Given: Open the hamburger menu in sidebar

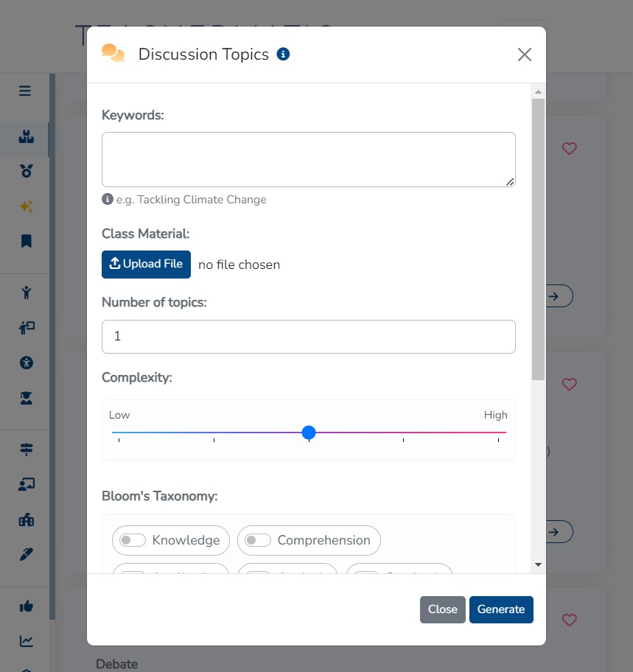Looking at the screenshot, I should [25, 91].
